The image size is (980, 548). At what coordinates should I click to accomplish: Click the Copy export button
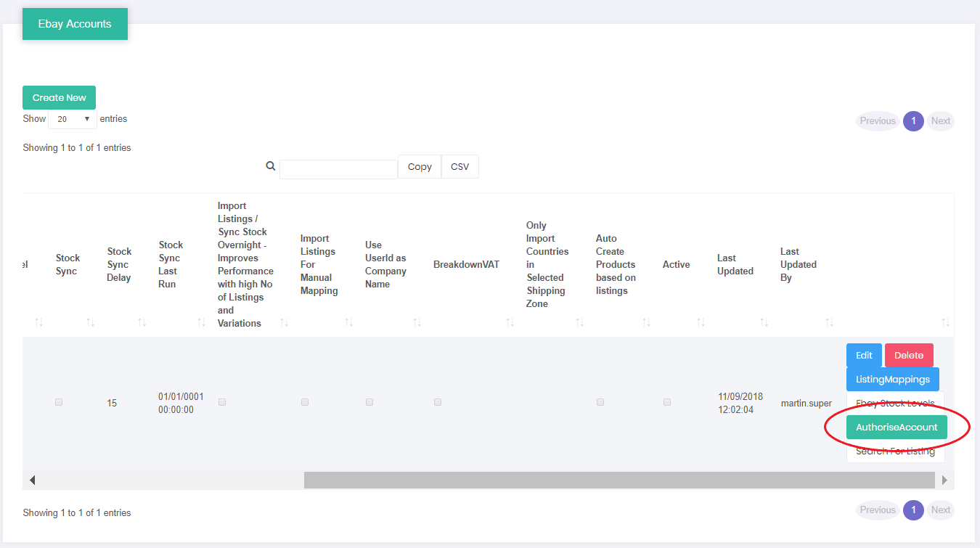coord(420,166)
